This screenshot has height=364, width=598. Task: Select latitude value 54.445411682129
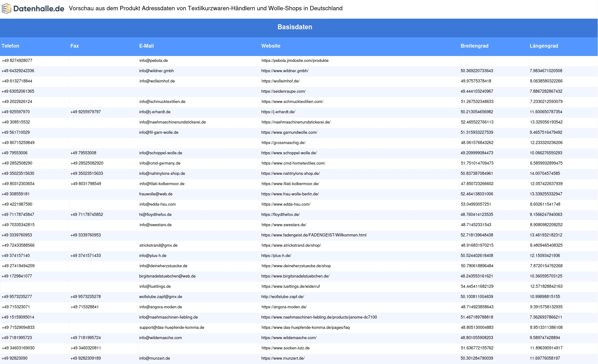coord(477,287)
